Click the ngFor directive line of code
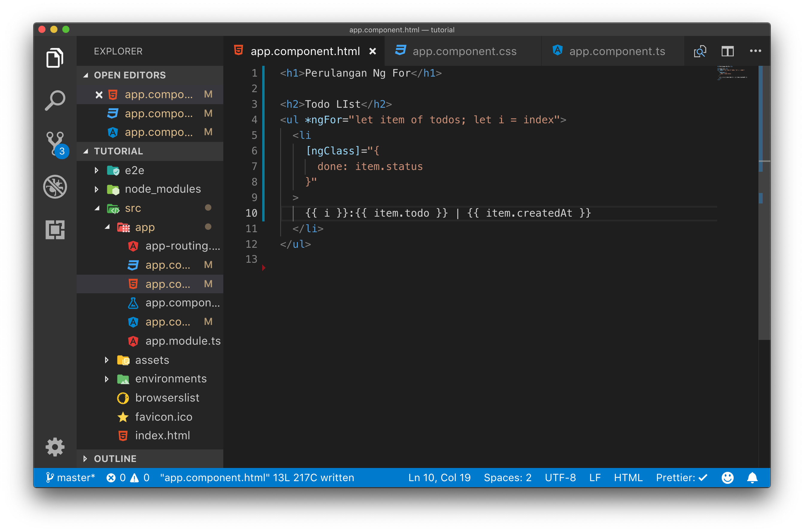This screenshot has width=804, height=532. [x=423, y=120]
